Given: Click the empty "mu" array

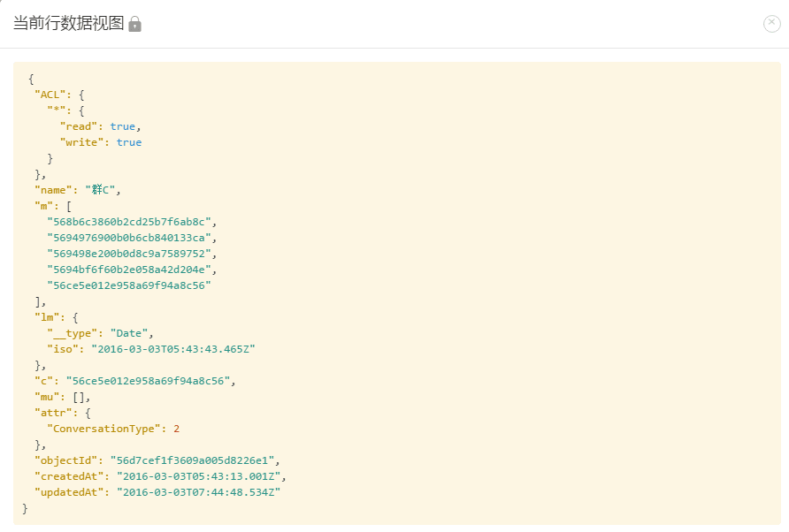Looking at the screenshot, I should tap(79, 398).
